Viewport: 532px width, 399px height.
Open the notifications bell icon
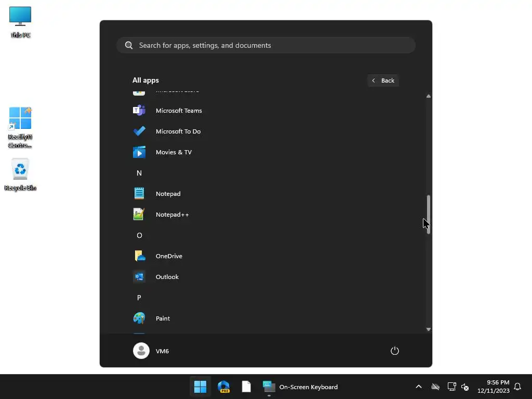pos(517,387)
